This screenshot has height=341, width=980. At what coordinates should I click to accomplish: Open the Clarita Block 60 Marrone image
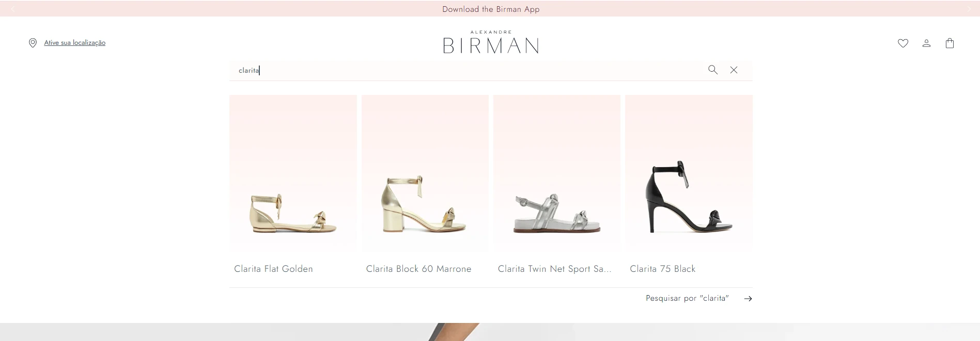click(x=425, y=173)
